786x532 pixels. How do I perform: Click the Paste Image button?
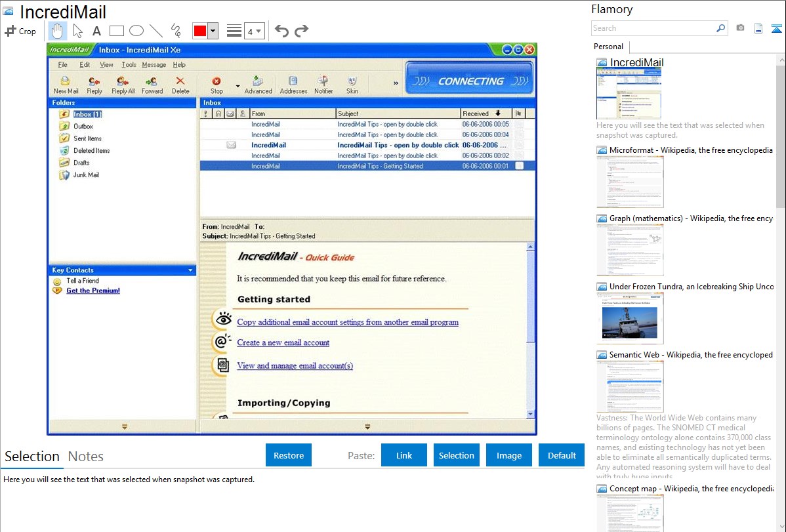pyautogui.click(x=508, y=455)
